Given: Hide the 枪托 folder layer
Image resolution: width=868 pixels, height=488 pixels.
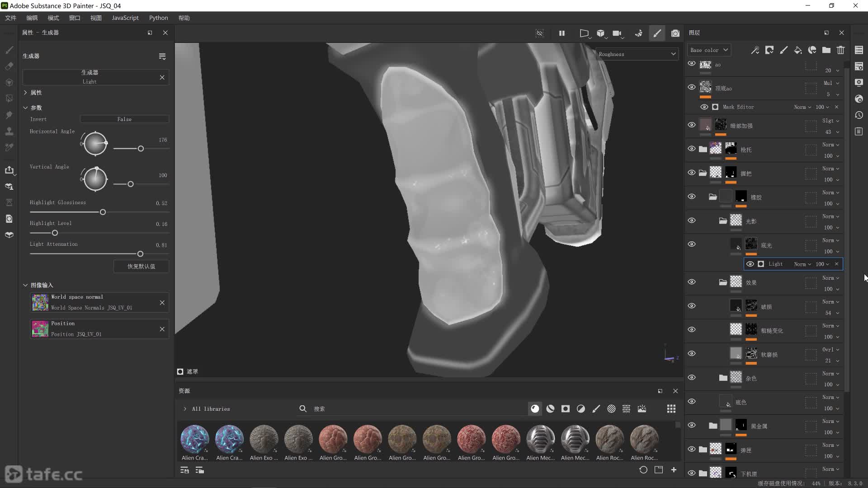Looking at the screenshot, I should pyautogui.click(x=692, y=149).
